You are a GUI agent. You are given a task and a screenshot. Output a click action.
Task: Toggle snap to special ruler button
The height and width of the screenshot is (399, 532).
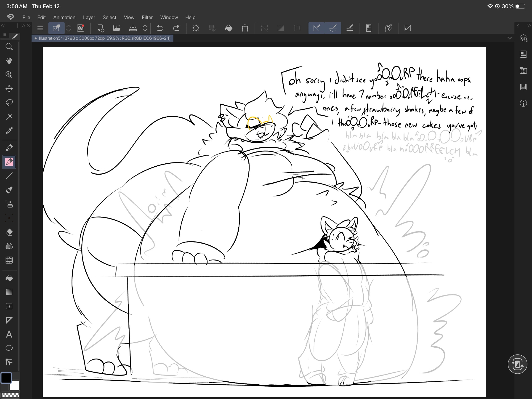click(333, 28)
